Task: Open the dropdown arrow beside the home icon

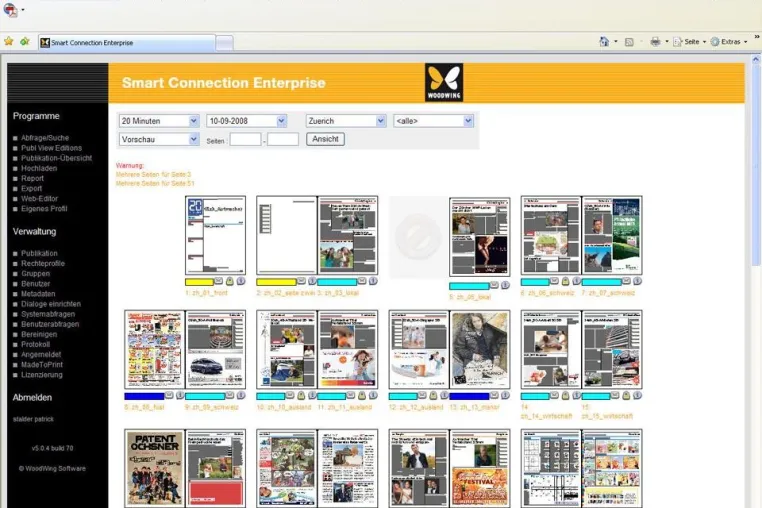Action: click(x=616, y=42)
